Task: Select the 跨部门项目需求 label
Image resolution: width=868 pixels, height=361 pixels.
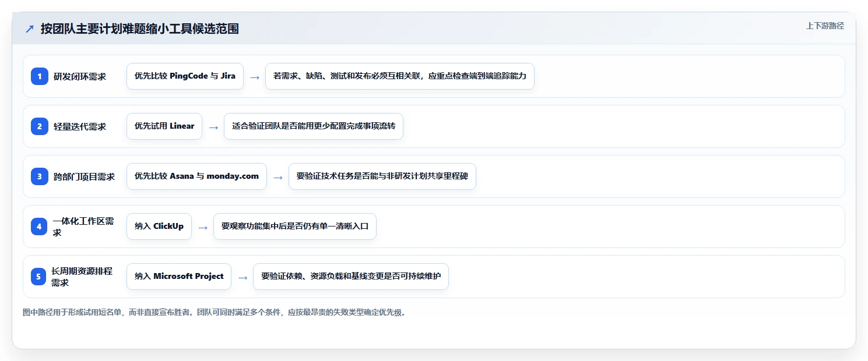Action: point(84,176)
